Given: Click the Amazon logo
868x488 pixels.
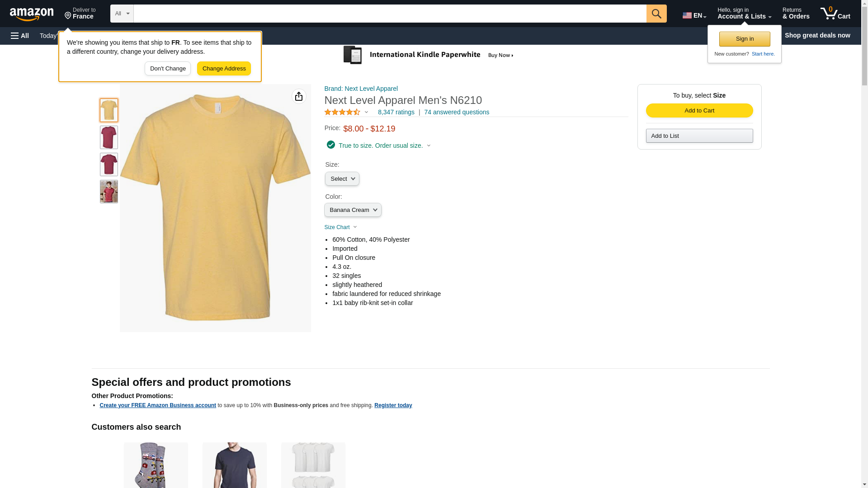Looking at the screenshot, I should click(32, 14).
